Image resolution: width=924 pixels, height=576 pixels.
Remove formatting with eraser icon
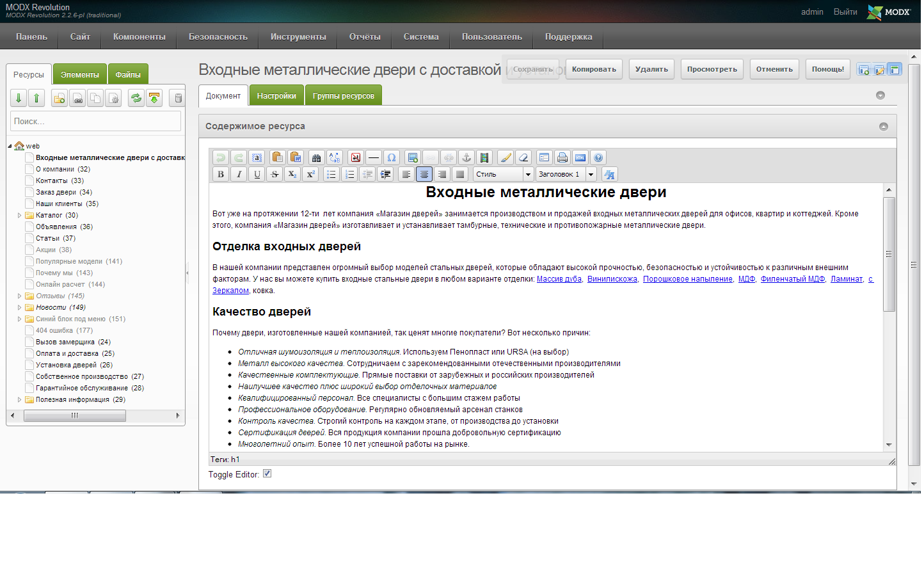pyautogui.click(x=523, y=157)
